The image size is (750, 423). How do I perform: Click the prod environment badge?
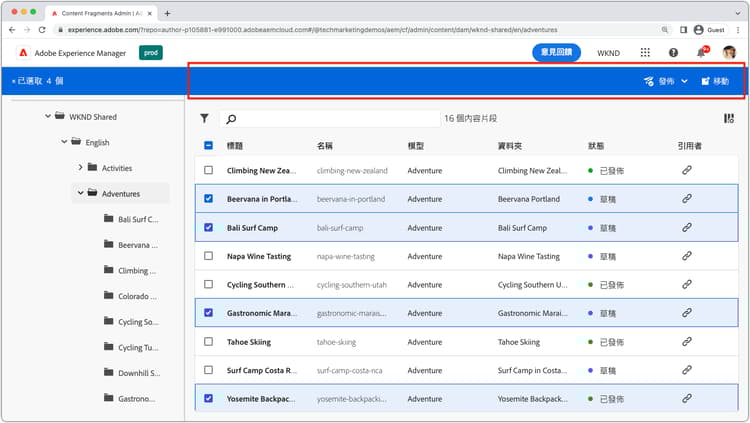[x=151, y=53]
